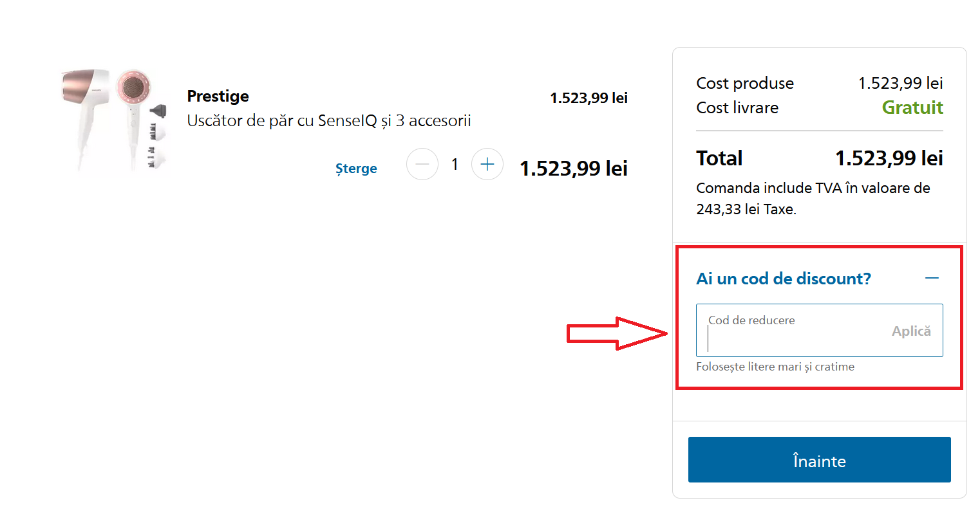Click the Prestige product name

click(218, 96)
